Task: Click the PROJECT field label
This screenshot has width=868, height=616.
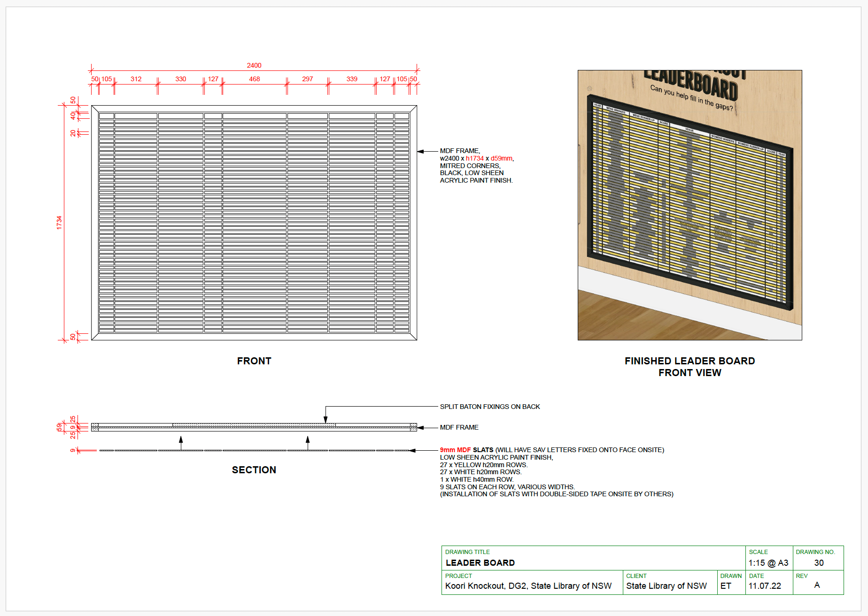Action: 458,576
